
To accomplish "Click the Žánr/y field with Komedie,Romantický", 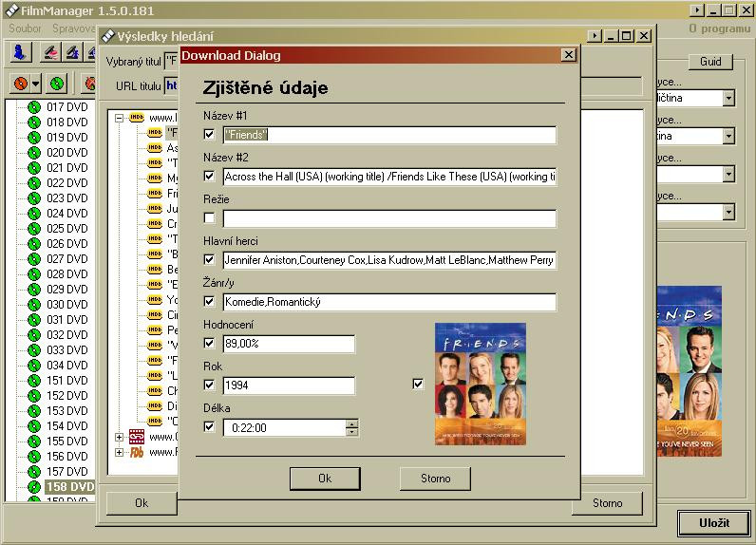I will tap(389, 302).
